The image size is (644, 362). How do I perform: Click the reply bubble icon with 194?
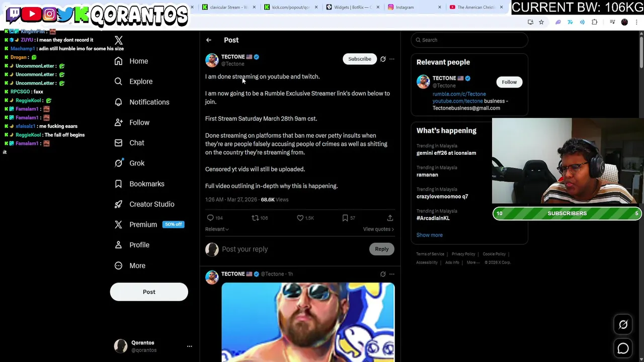[x=210, y=218]
